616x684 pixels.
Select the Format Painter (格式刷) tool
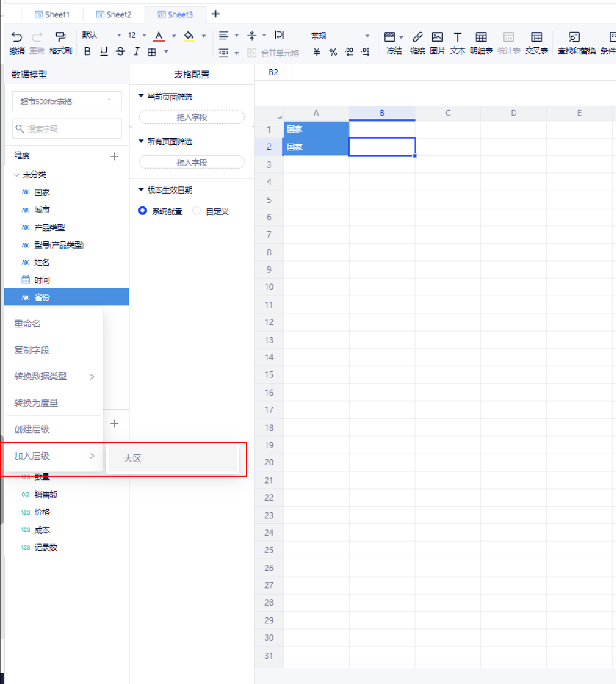coord(61,37)
